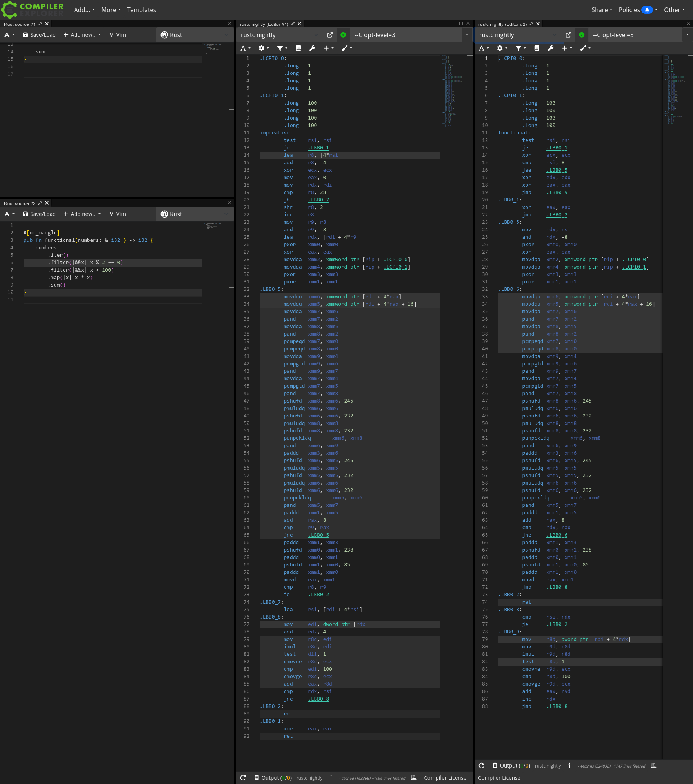This screenshot has width=693, height=784.
Task: Open Add new... dropdown in Rust source #1
Action: [82, 35]
